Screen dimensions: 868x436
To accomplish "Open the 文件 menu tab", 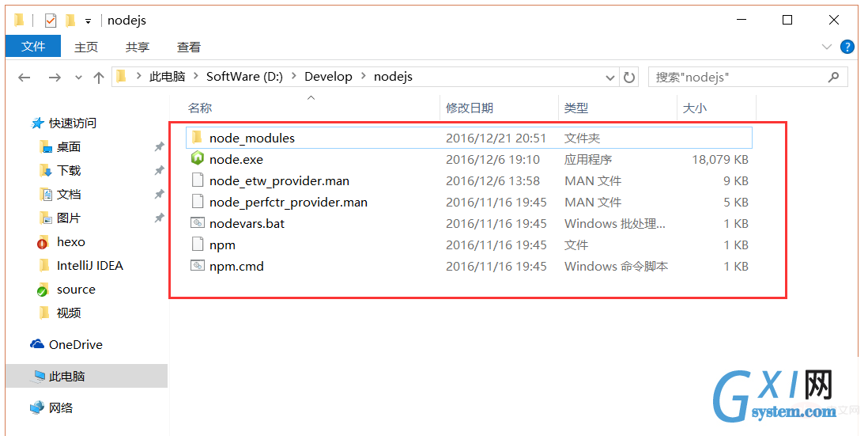I will (x=33, y=47).
